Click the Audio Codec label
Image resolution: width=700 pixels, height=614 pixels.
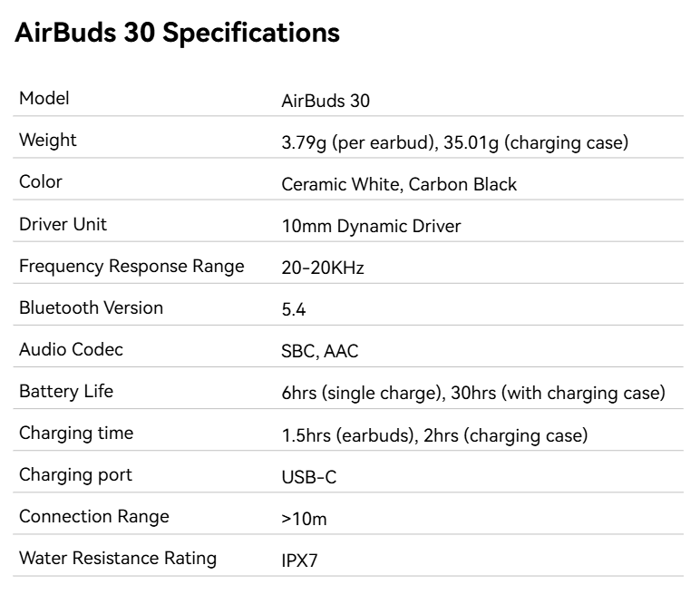coord(71,349)
